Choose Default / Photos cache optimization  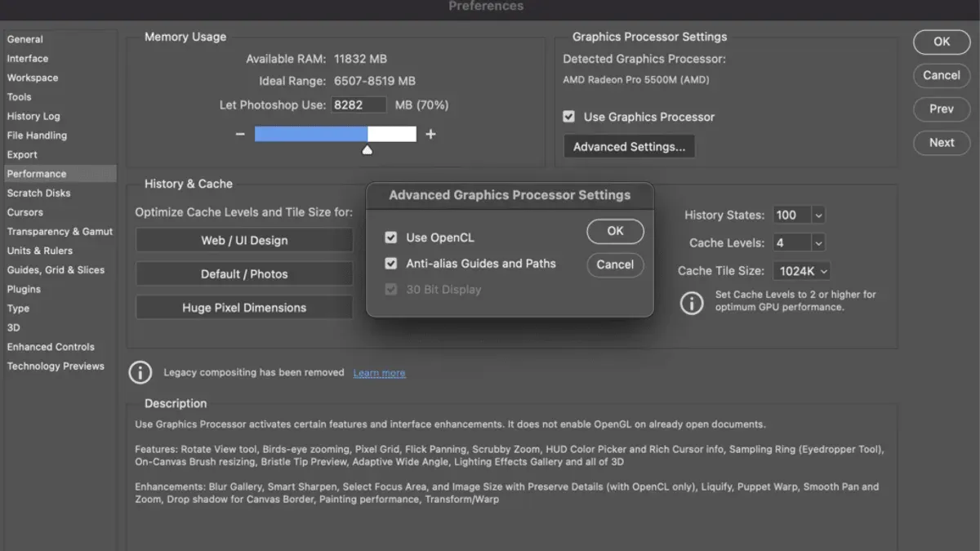[x=244, y=274]
